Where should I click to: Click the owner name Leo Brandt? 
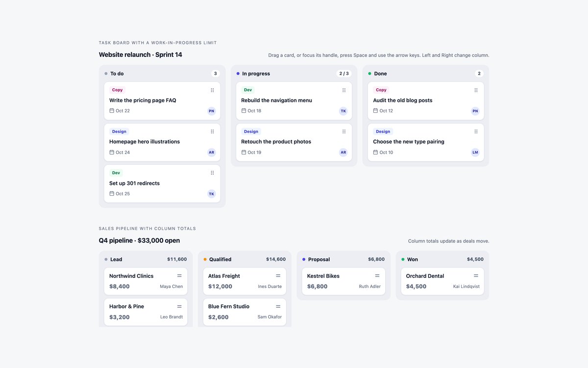coord(171,317)
